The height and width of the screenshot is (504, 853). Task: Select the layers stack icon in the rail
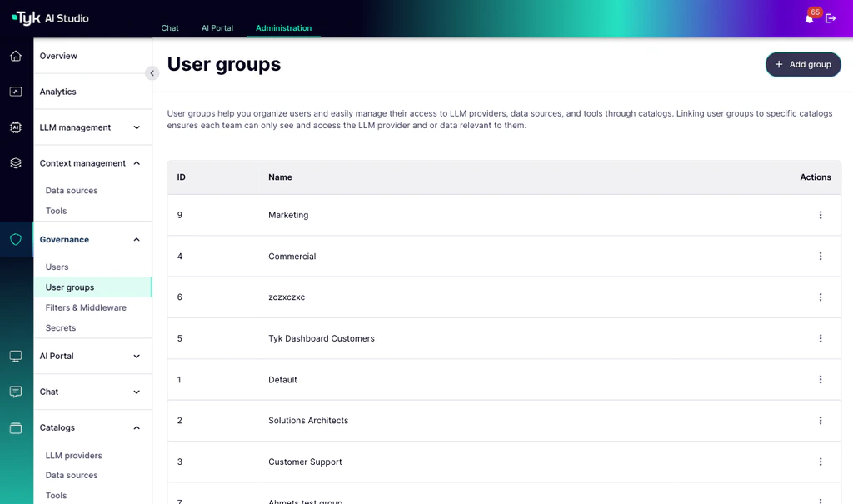[x=15, y=163]
